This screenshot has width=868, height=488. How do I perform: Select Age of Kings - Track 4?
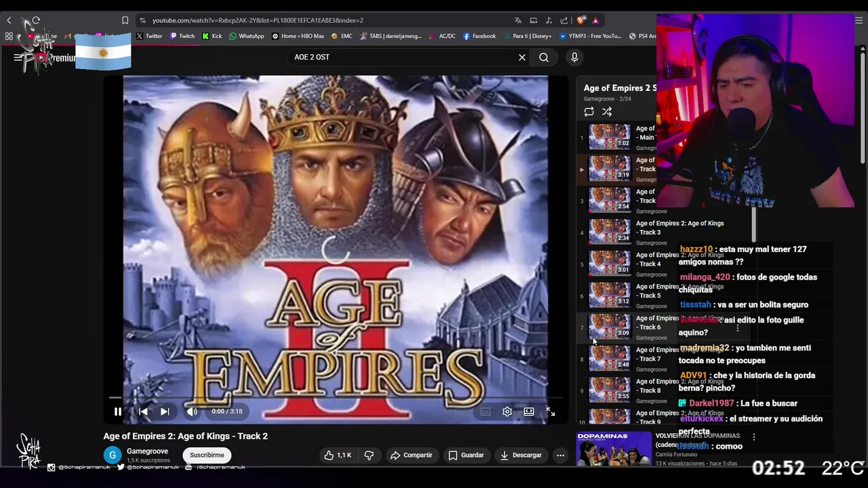[679, 260]
